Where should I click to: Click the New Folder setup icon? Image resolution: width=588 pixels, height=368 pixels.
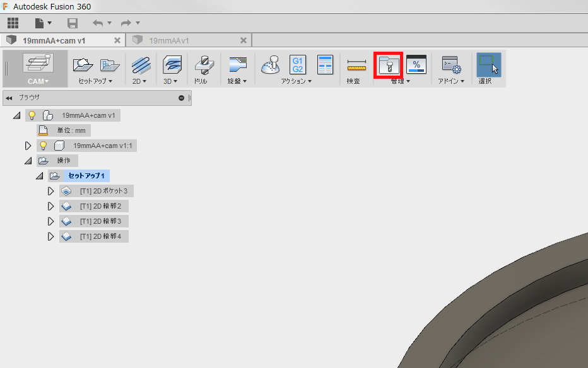(x=110, y=65)
